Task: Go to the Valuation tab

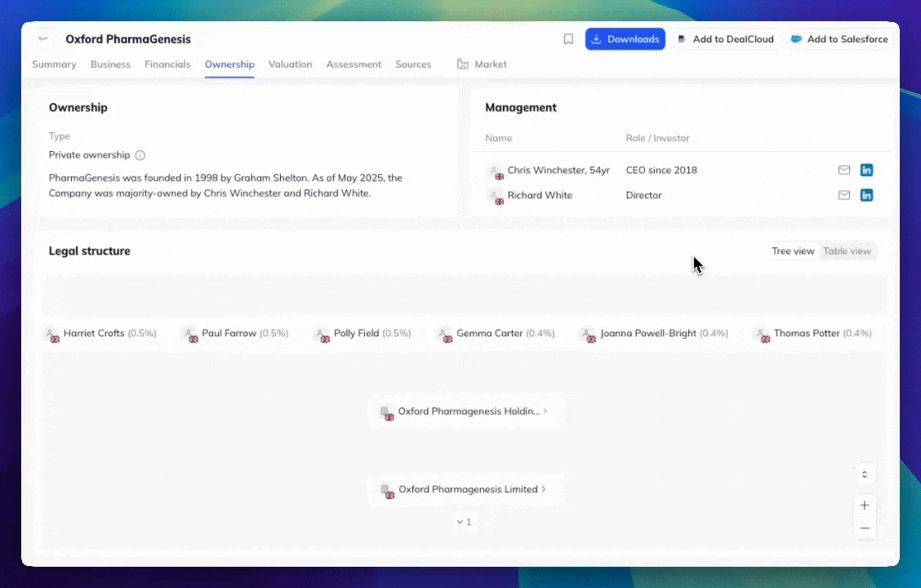Action: [290, 65]
